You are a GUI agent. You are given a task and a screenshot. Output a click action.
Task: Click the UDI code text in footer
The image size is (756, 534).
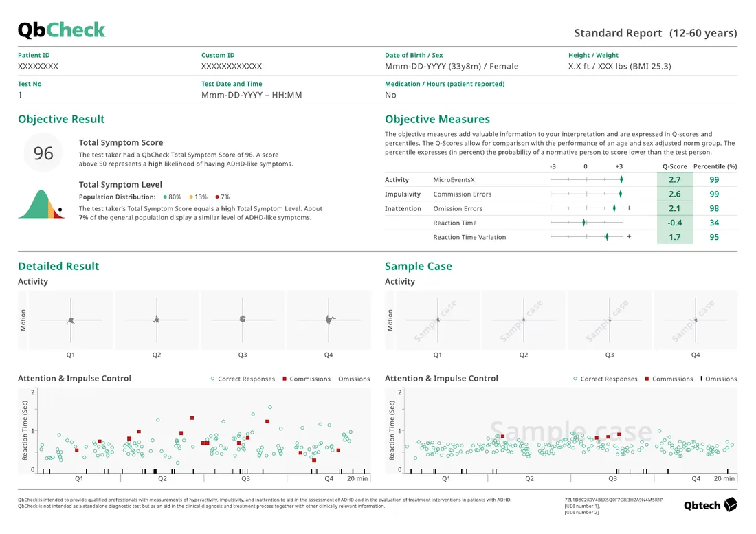(x=614, y=500)
